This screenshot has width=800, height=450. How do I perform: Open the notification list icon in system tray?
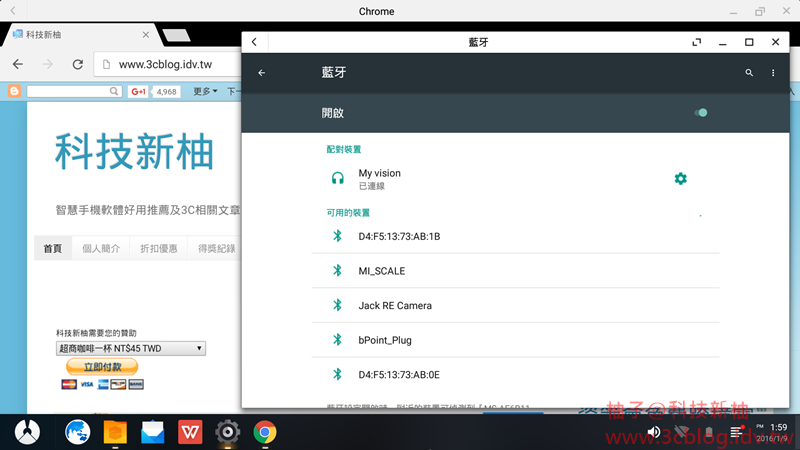(x=737, y=432)
